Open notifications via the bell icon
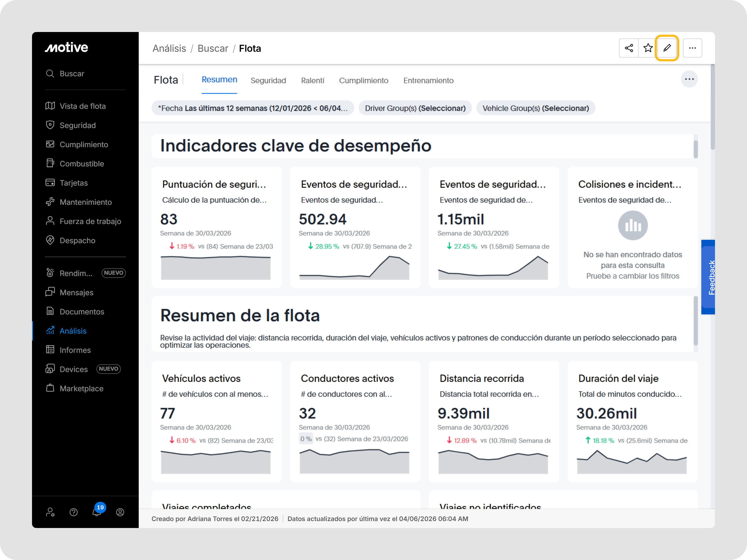747x560 pixels. pos(97,512)
